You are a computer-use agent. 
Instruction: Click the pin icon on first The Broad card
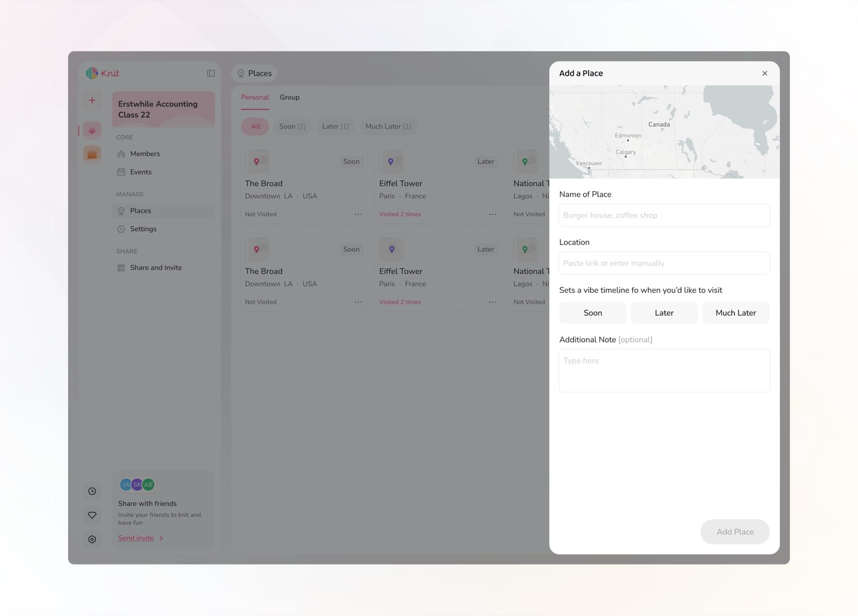pos(257,161)
